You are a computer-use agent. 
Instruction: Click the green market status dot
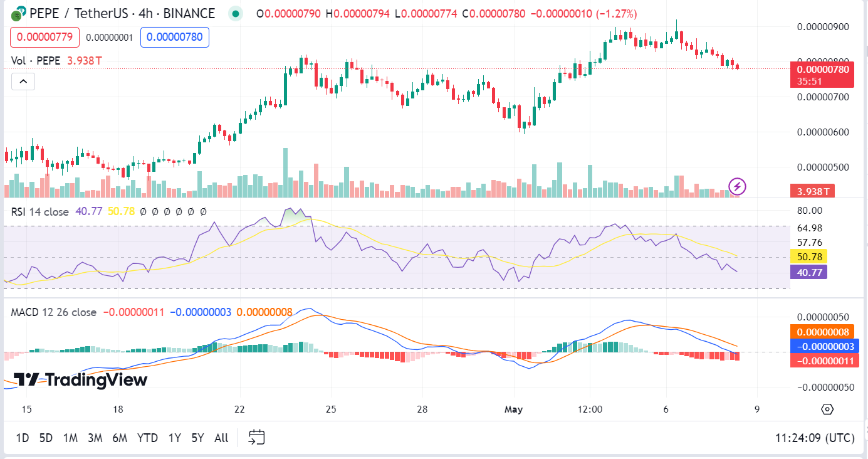(236, 13)
